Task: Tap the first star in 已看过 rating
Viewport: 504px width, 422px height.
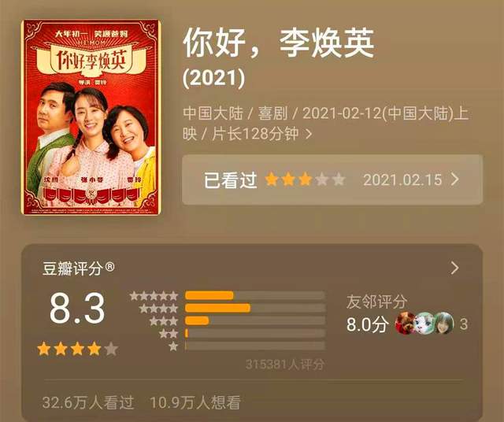Action: [x=272, y=180]
